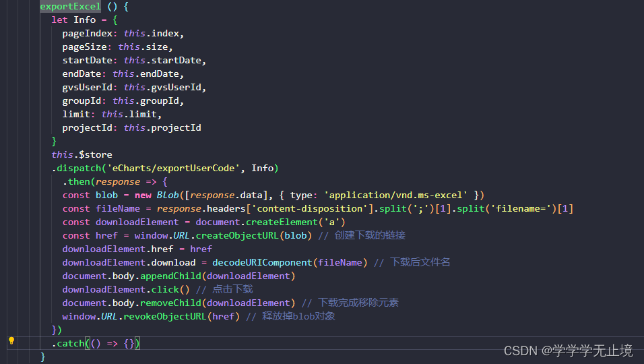Click 'eCharts/exportUserCode' string in dispatch
The image size is (644, 364).
pyautogui.click(x=173, y=168)
